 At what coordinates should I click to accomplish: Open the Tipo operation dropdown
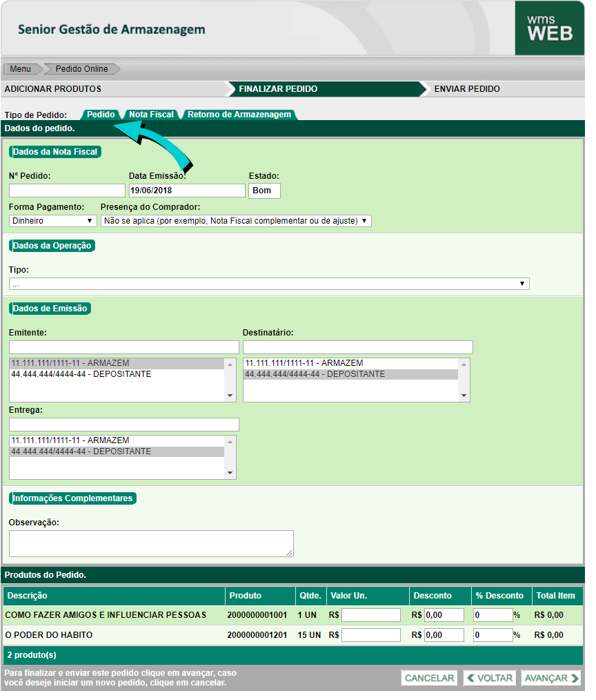[269, 284]
